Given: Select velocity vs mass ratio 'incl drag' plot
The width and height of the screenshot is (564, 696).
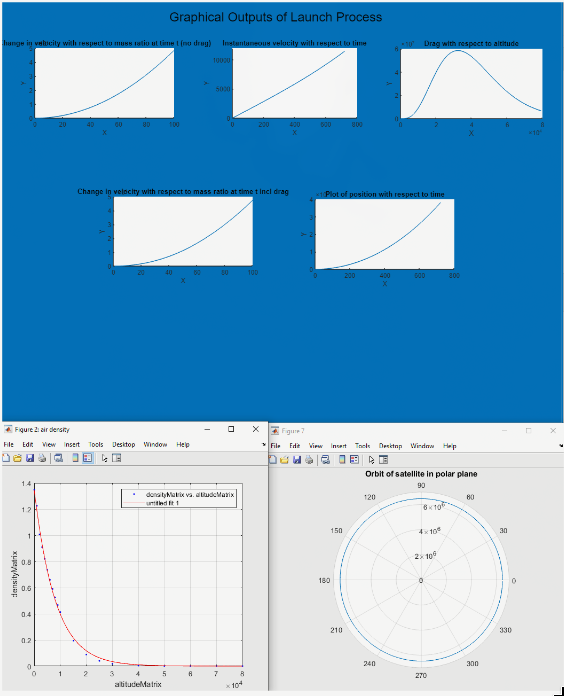Looking at the screenshot, I should tap(183, 232).
